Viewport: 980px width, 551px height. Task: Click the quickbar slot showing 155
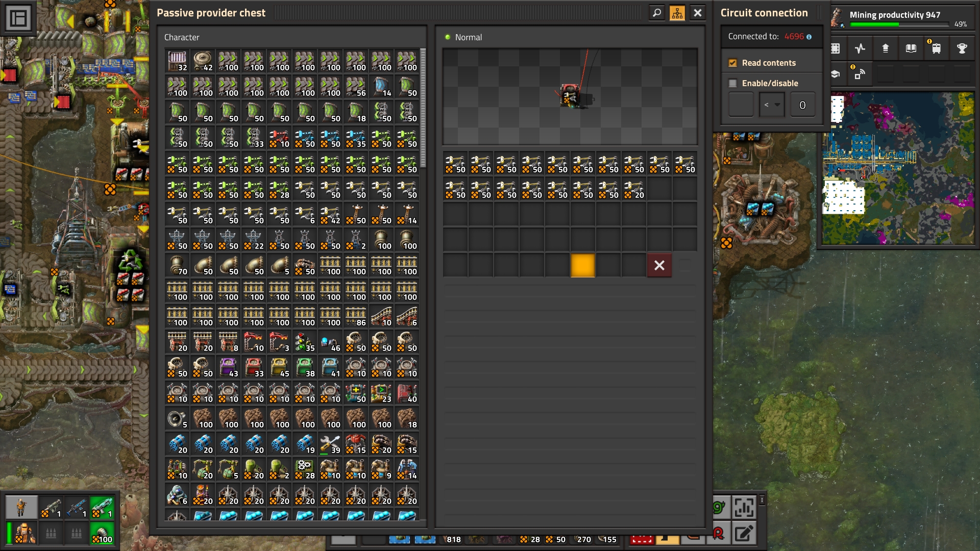coord(606,539)
